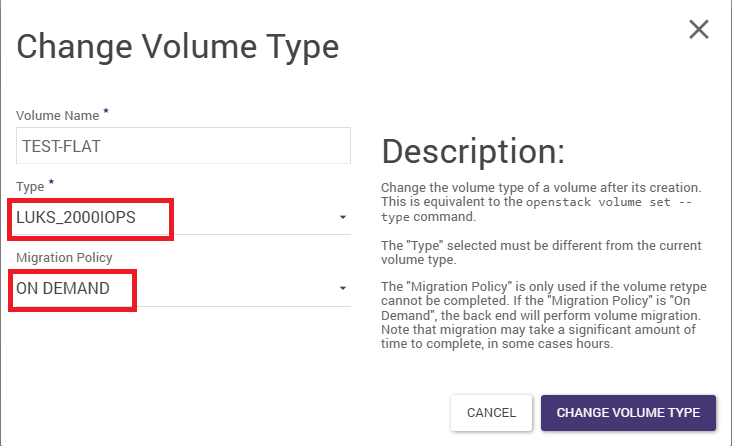Viewport: 732px width, 446px height.
Task: Open the Type dropdown showing LUKS_2000IOPS
Action: (170, 217)
